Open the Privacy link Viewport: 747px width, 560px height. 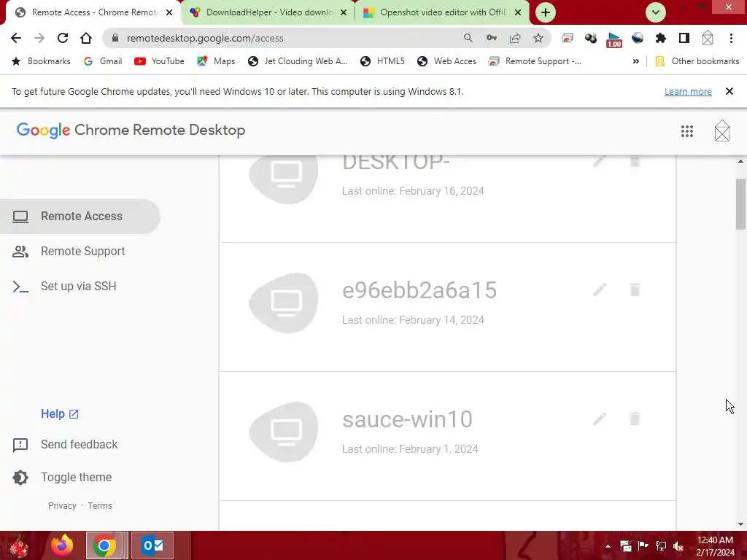[62, 506]
